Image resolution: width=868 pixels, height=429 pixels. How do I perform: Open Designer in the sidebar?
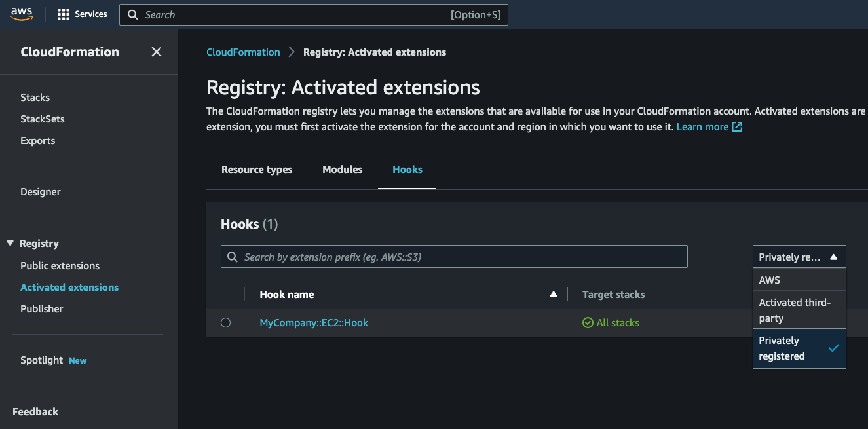(x=41, y=191)
